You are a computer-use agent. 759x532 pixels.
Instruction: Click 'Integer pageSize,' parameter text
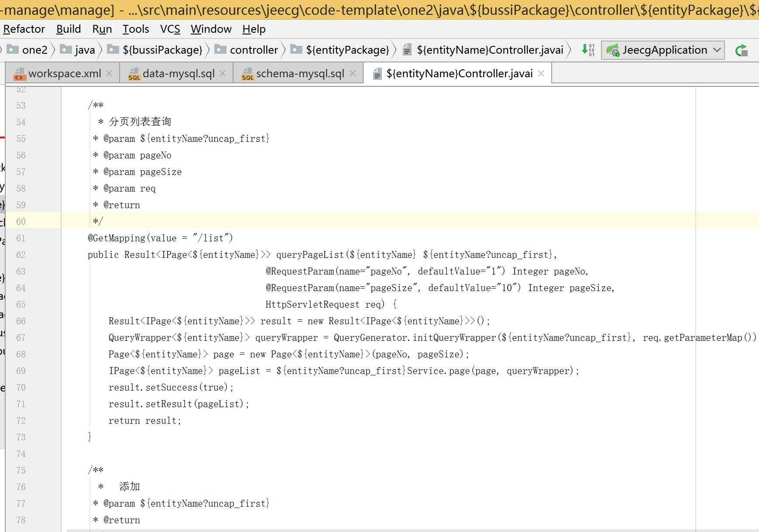point(571,288)
